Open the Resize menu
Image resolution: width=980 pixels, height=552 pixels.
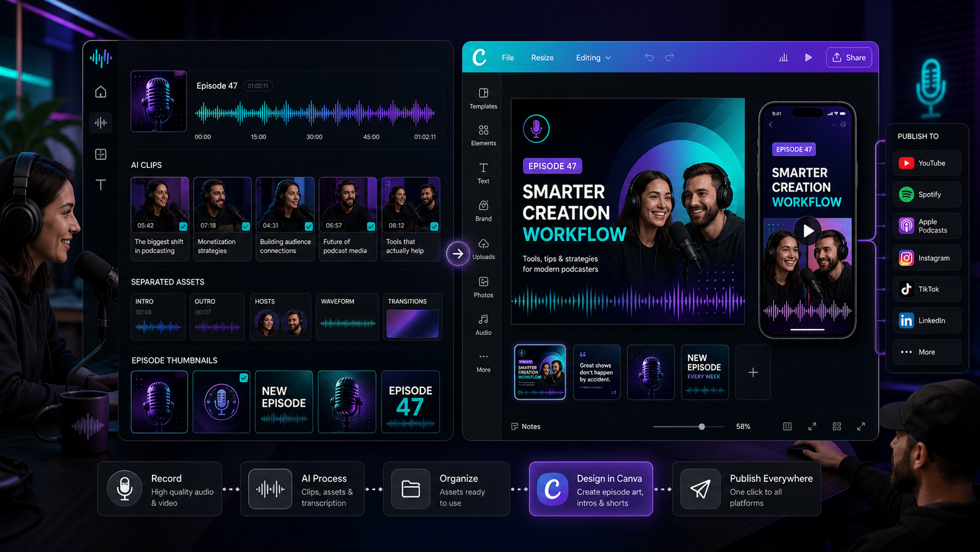pyautogui.click(x=542, y=57)
